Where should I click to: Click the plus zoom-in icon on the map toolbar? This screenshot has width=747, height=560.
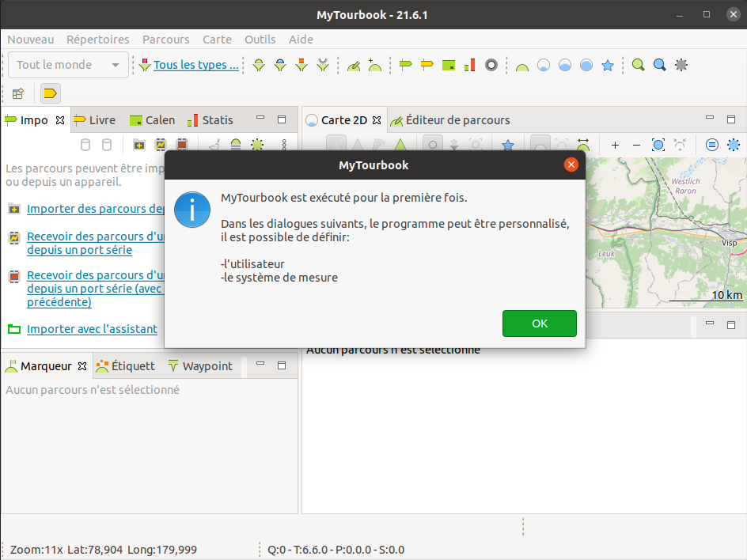[x=615, y=145]
